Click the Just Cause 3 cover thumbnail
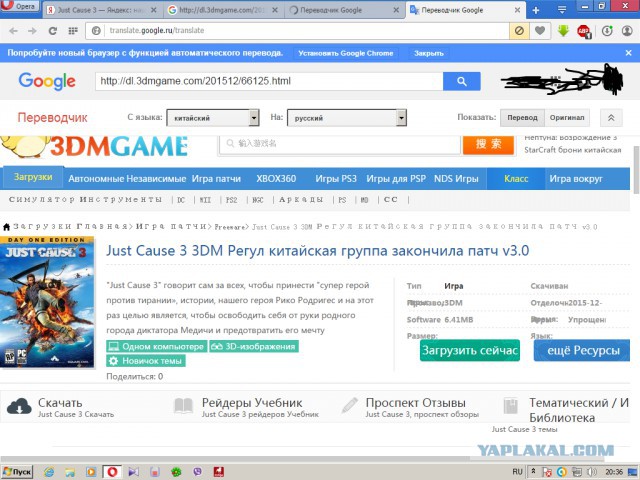 click(47, 302)
